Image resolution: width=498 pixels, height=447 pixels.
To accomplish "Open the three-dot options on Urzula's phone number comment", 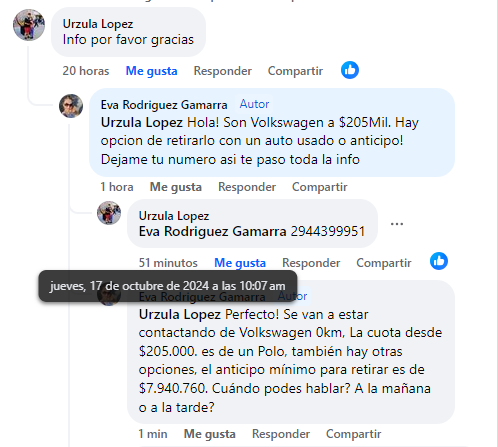I will pyautogui.click(x=397, y=224).
